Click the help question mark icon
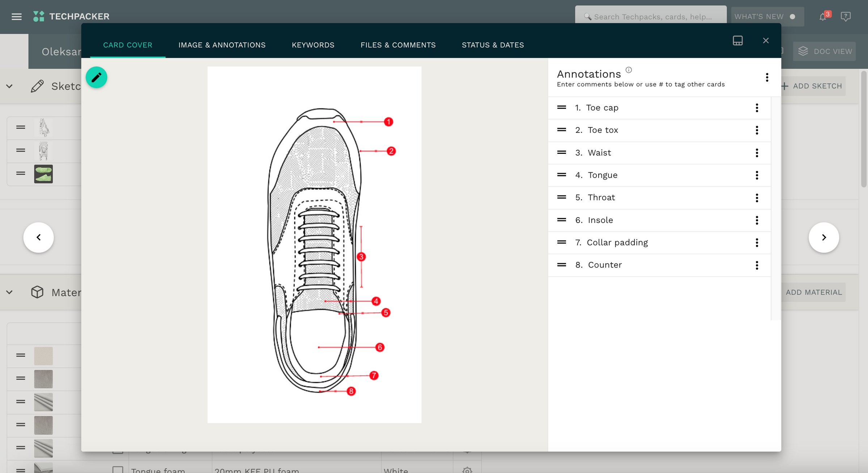This screenshot has width=868, height=473. (846, 16)
